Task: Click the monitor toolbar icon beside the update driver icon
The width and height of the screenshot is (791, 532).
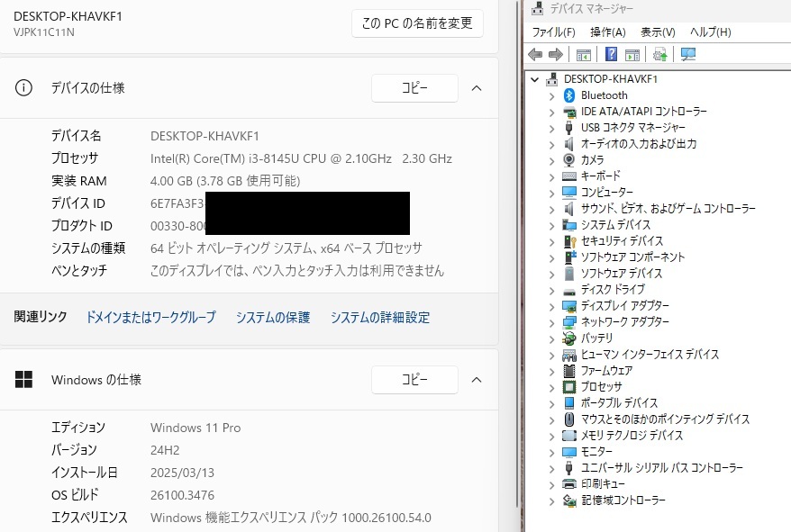Action: (688, 55)
